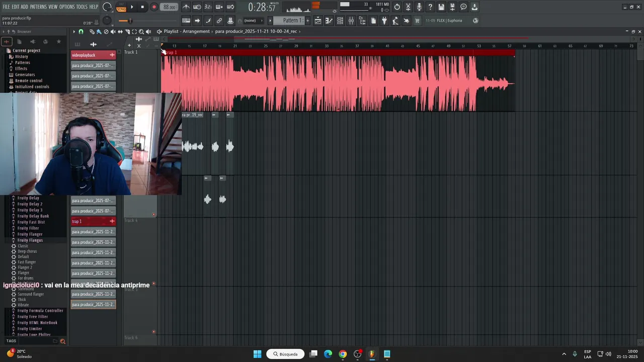Toggle PAT/SONG mode switch
Screen dimensions: 644x362
(x=121, y=7)
